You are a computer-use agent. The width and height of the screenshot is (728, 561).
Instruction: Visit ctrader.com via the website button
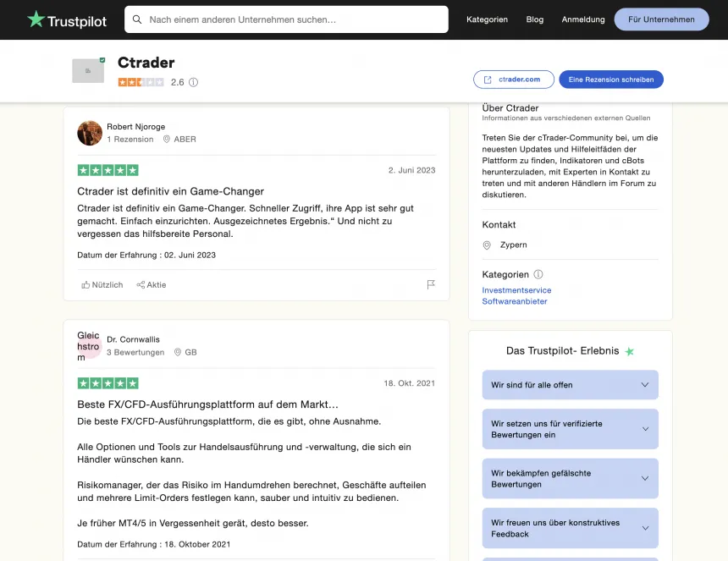pos(513,79)
